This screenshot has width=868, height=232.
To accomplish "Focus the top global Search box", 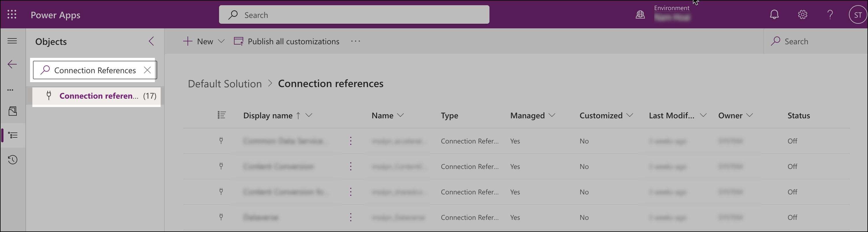I will (354, 15).
